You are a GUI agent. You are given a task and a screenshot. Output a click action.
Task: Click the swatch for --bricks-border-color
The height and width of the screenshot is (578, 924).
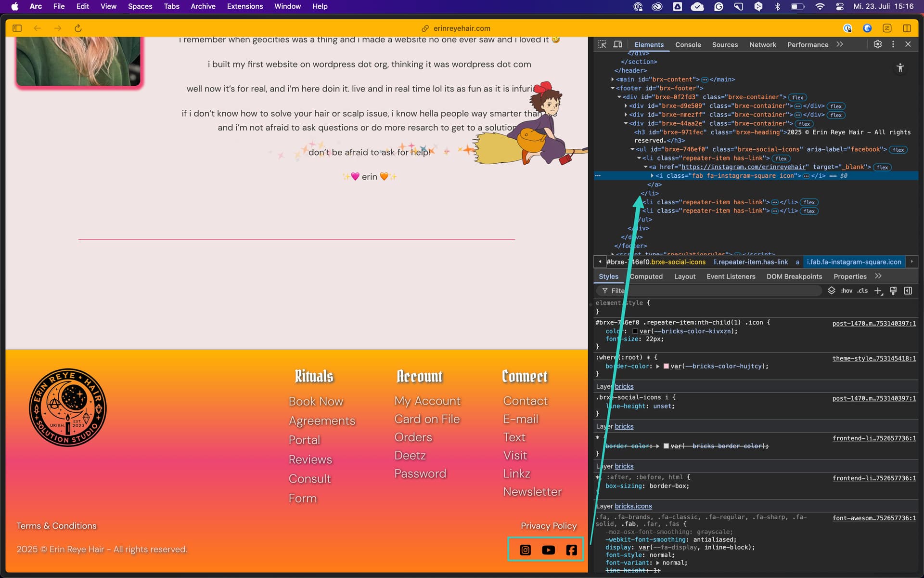[x=666, y=446]
